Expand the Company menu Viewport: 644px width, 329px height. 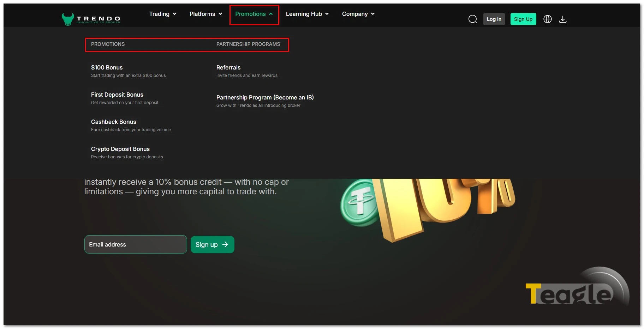pyautogui.click(x=358, y=14)
